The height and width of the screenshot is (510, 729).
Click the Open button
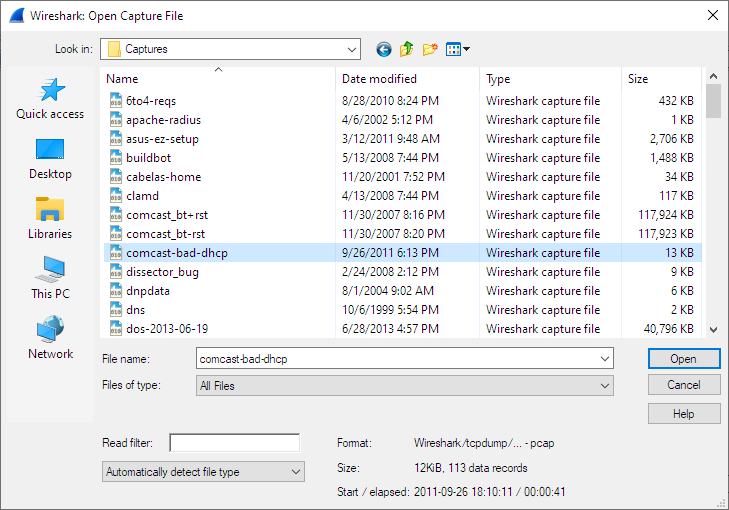684,358
